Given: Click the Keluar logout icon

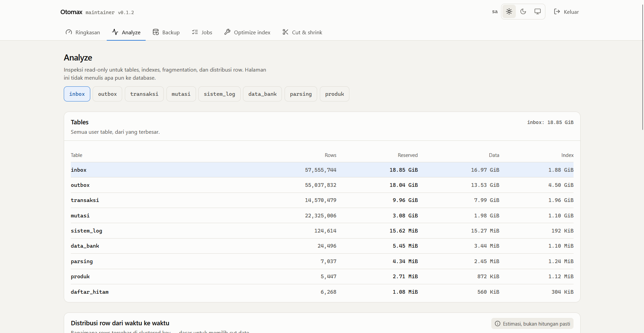Looking at the screenshot, I should point(557,12).
